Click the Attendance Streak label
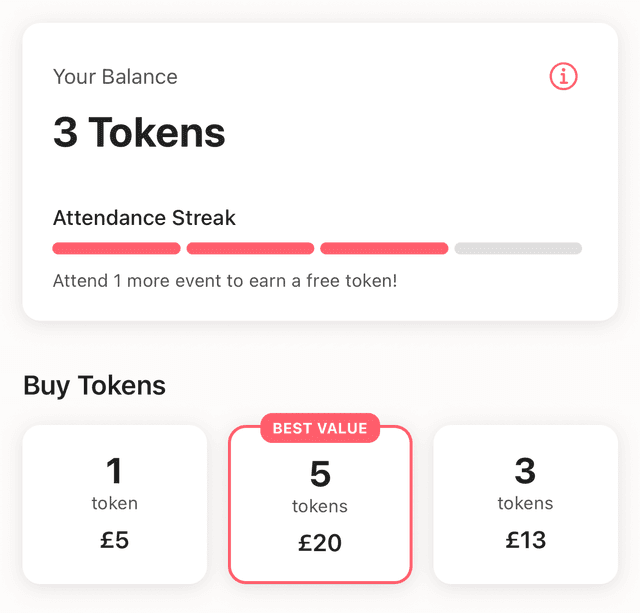The image size is (640, 613). pos(144,218)
